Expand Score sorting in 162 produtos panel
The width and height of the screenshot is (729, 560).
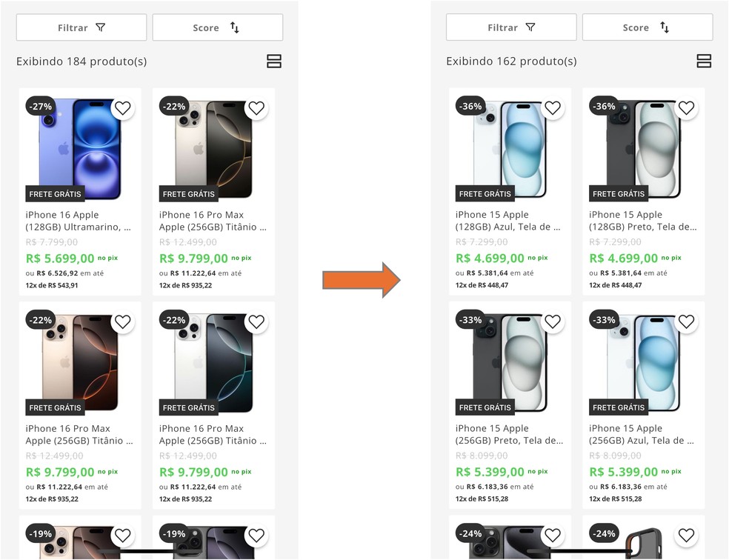[647, 27]
